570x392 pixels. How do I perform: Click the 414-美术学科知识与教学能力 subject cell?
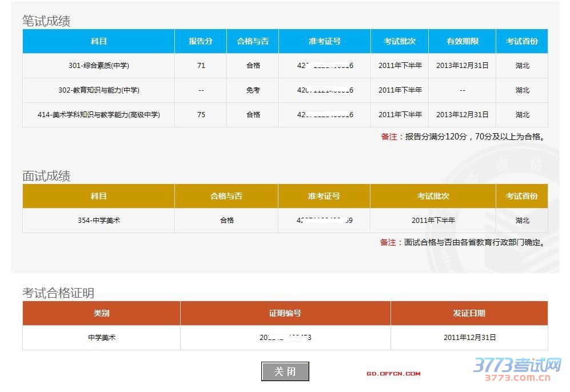pos(99,115)
